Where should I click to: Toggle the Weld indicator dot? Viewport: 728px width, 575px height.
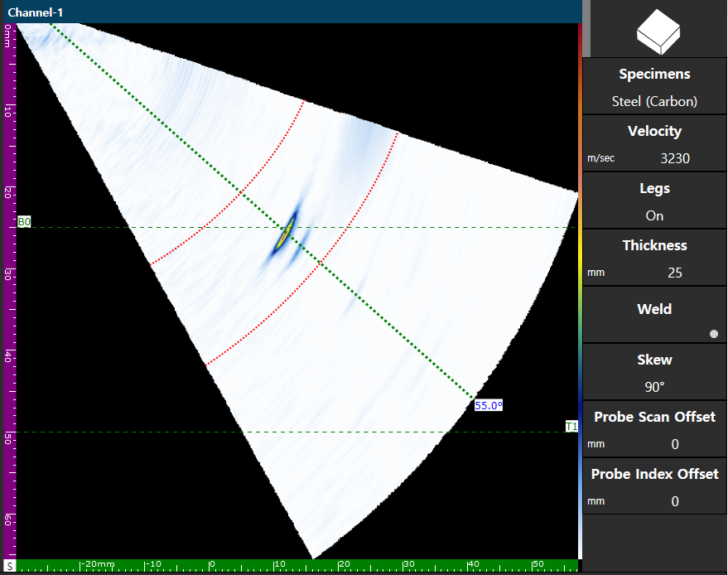pos(714,334)
